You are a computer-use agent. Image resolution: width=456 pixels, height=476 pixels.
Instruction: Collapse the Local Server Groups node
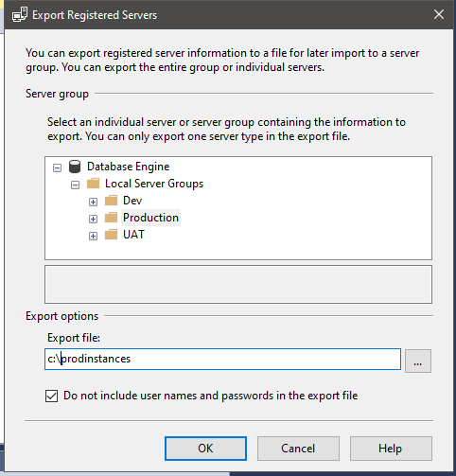click(75, 185)
